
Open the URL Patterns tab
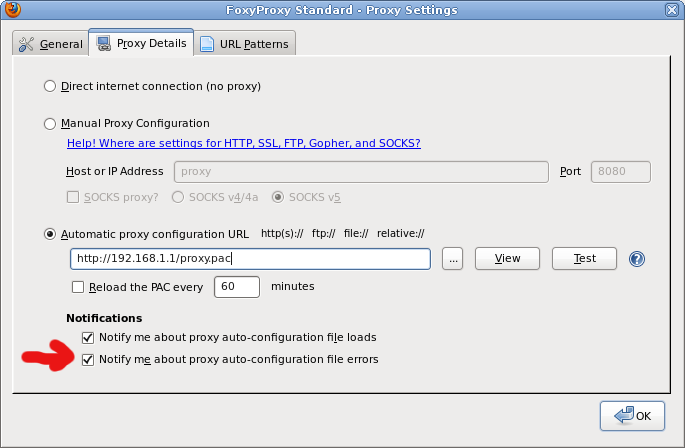[x=245, y=44]
